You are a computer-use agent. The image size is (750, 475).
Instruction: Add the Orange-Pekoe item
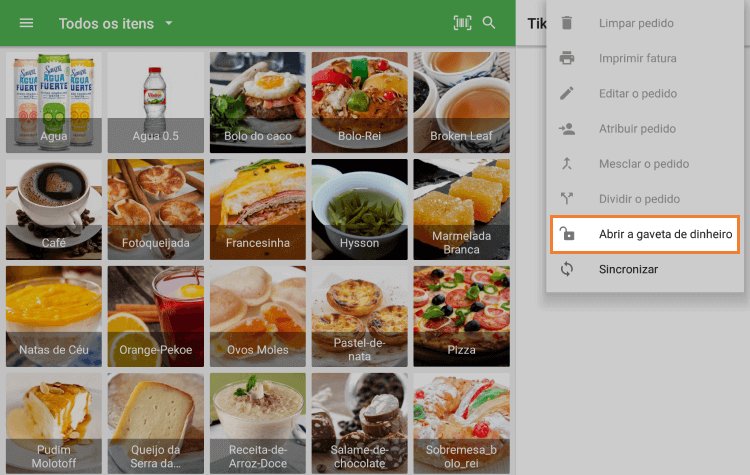156,317
